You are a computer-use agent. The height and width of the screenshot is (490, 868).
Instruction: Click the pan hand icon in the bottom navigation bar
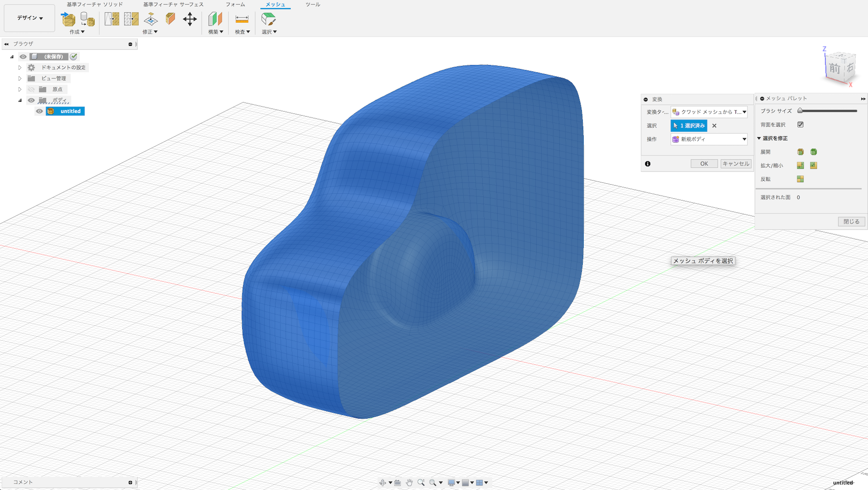[x=409, y=482]
